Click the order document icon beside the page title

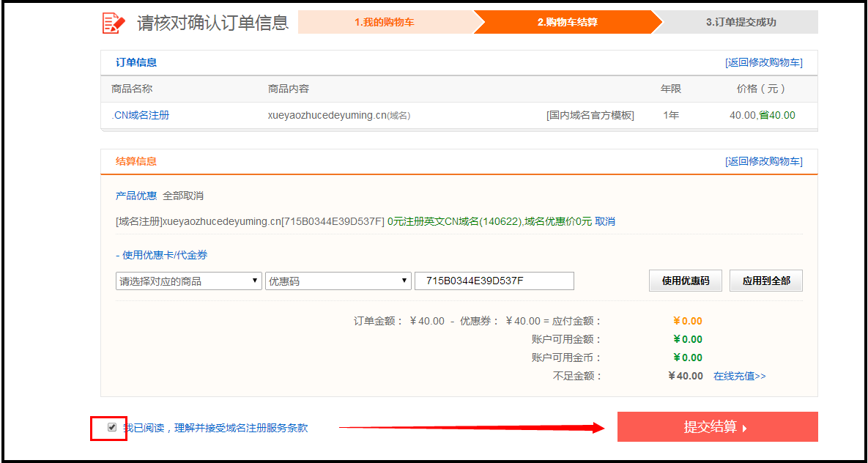(114, 23)
